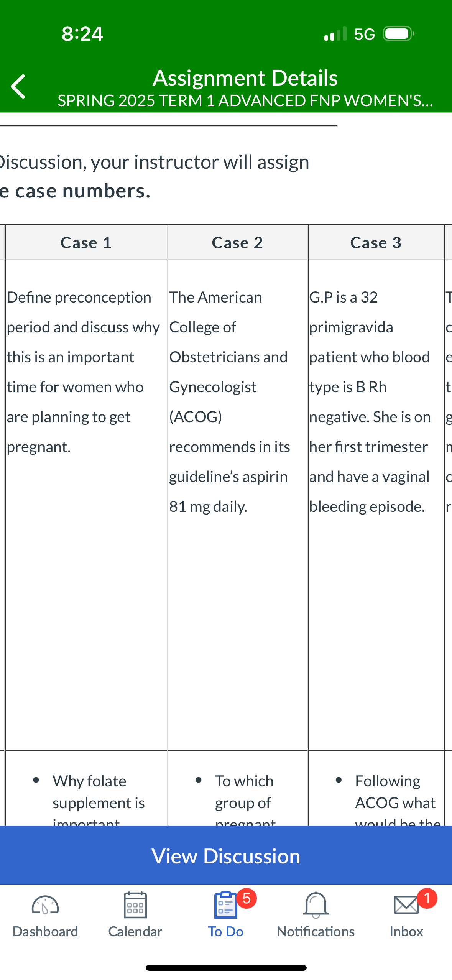This screenshot has width=452, height=980.
Task: Tap the preconception period case description
Action: pyautogui.click(x=83, y=372)
